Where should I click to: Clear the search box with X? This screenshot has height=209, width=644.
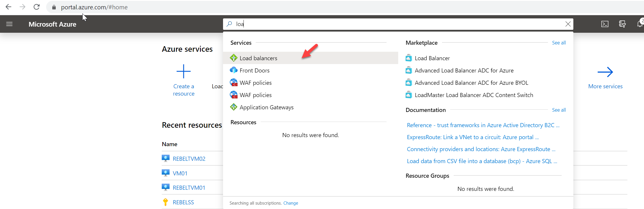tap(568, 24)
